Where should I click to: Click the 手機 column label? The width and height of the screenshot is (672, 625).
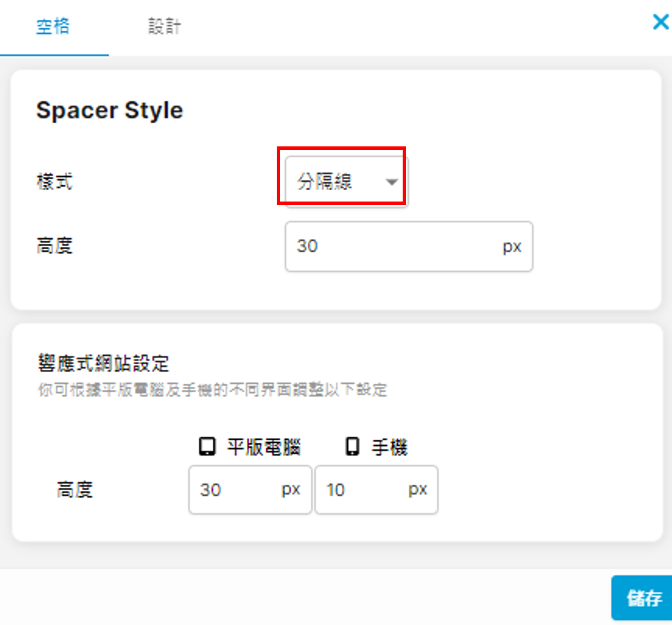click(x=390, y=447)
